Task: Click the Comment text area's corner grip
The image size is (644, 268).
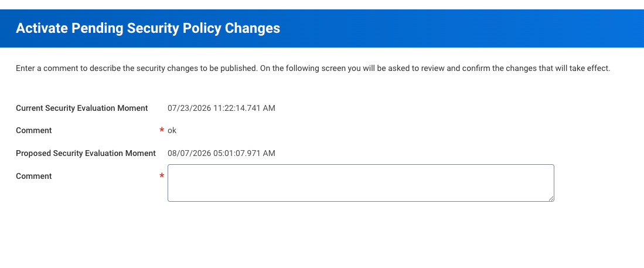Action: pos(551,198)
